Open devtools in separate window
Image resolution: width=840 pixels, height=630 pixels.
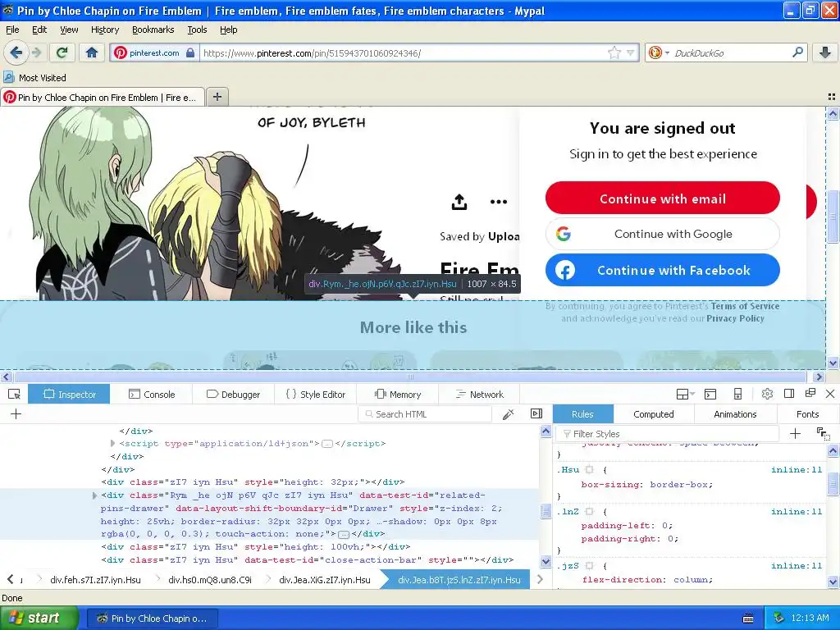(x=810, y=394)
